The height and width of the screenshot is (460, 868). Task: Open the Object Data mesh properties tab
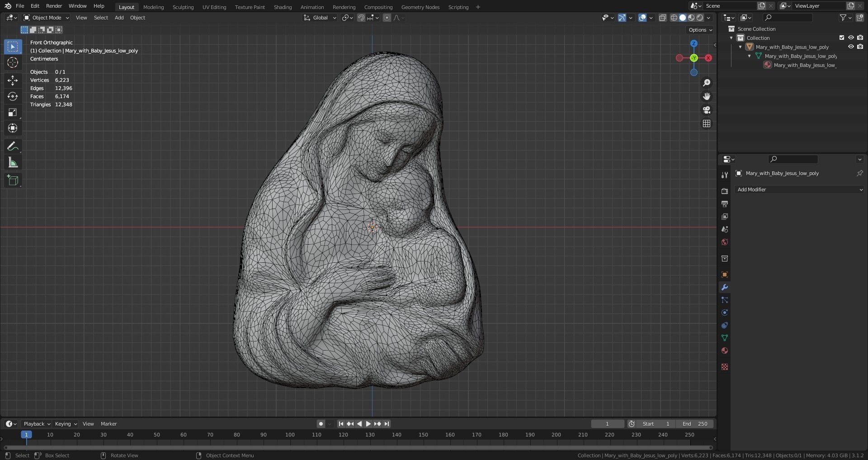click(x=725, y=338)
